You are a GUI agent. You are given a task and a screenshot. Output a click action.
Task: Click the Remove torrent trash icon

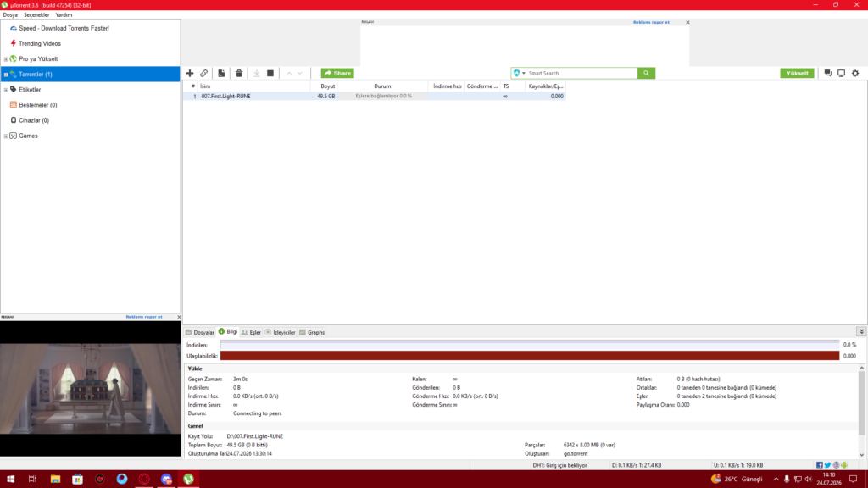[x=239, y=73]
